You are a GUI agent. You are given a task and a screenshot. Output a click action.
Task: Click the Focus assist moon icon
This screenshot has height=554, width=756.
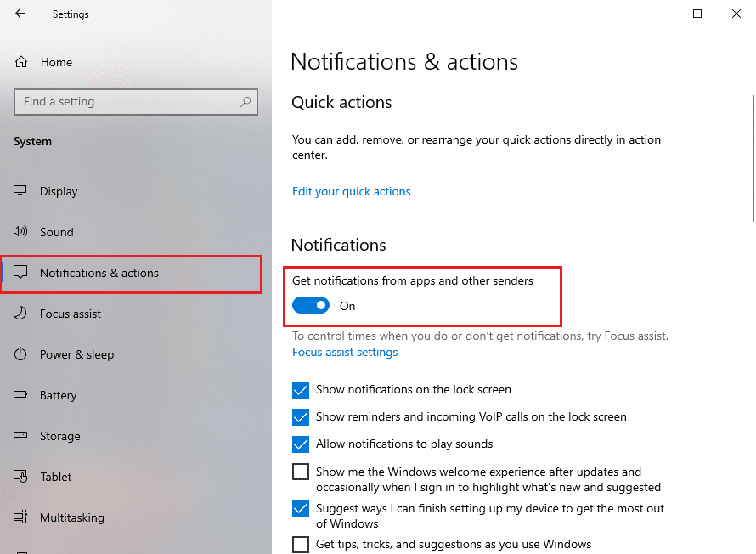21,314
